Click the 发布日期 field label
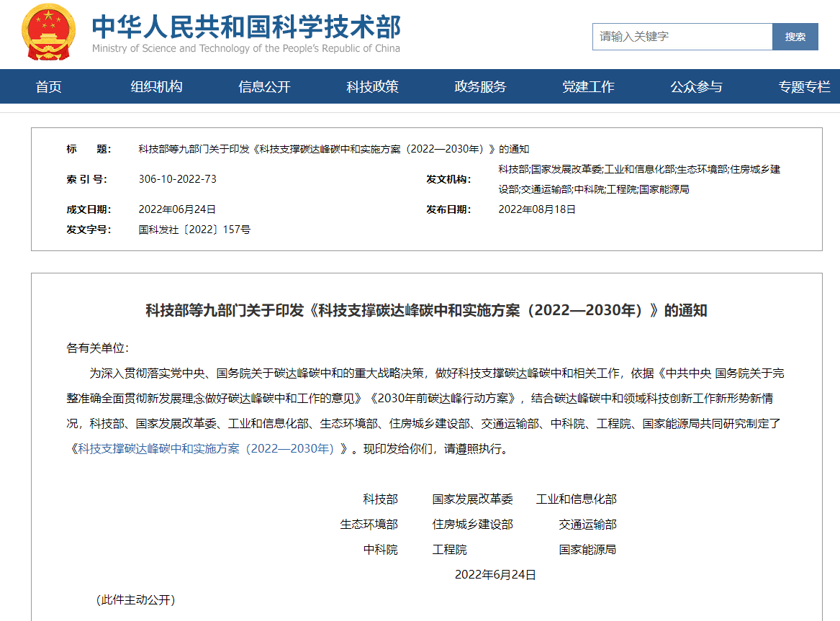Viewport: 840px width, 621px height. tap(449, 209)
